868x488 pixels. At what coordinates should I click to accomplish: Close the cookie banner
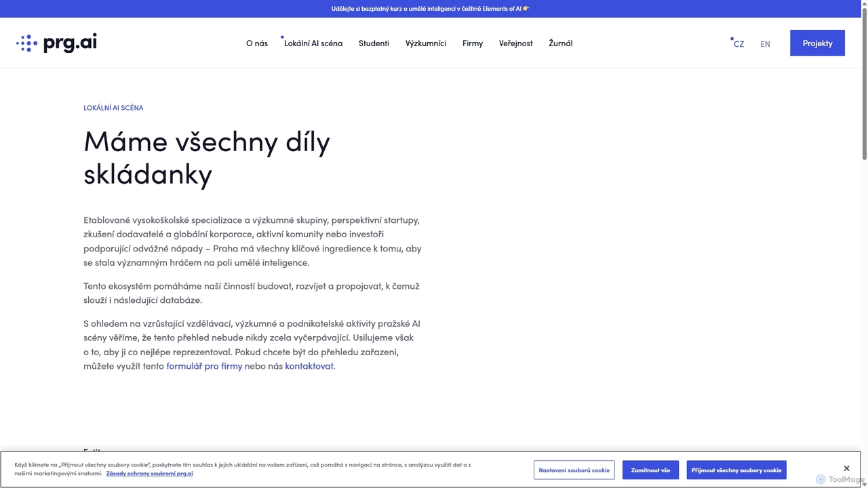point(846,468)
